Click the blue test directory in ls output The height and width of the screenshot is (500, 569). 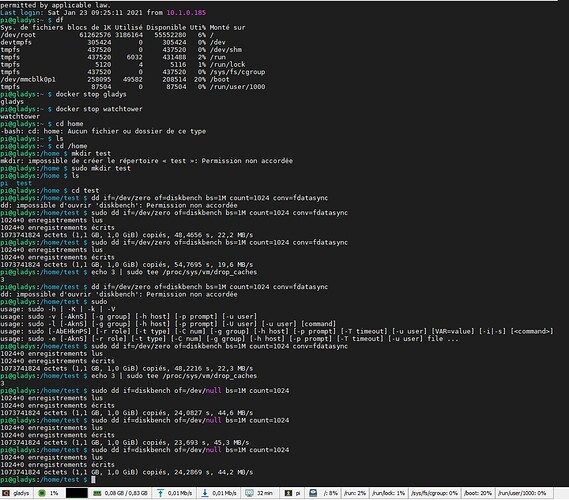click(24, 183)
